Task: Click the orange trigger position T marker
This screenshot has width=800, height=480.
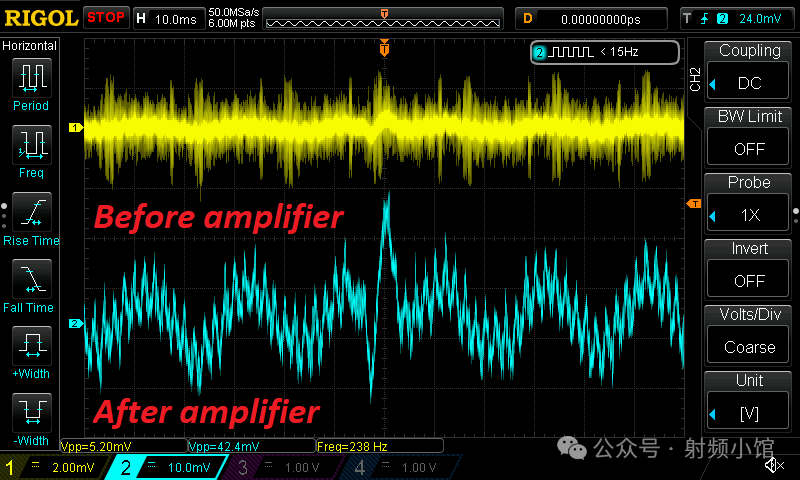Action: click(384, 48)
